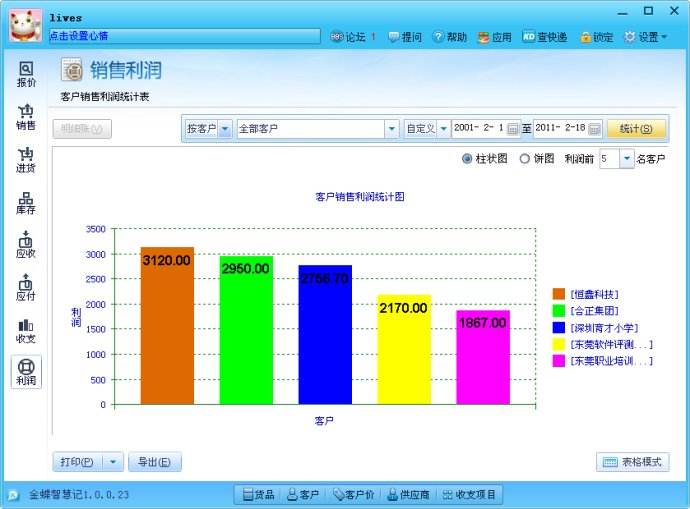Click the 销售利润 page header icon
The width and height of the screenshot is (690, 509).
72,70
